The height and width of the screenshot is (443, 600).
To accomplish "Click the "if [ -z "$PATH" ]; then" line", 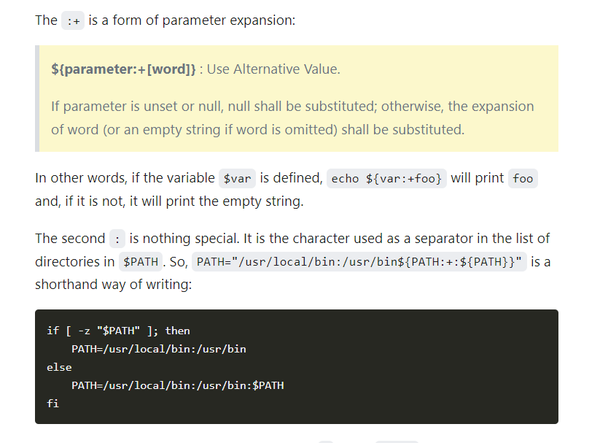I will pos(118,331).
